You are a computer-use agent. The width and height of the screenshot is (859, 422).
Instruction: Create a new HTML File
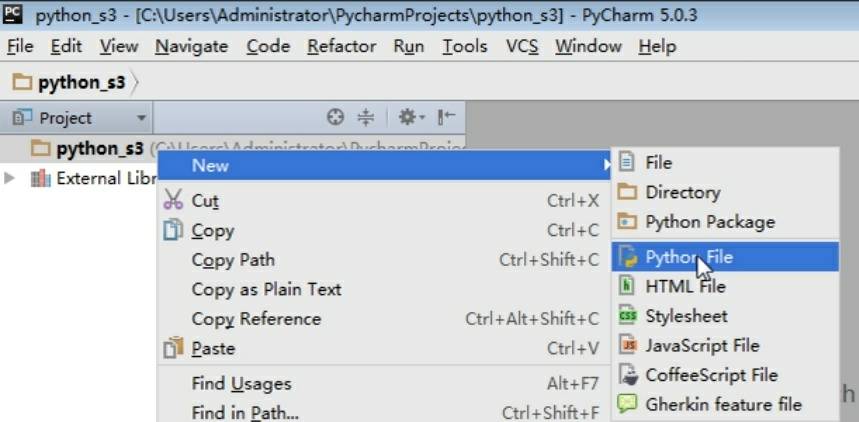coord(685,286)
